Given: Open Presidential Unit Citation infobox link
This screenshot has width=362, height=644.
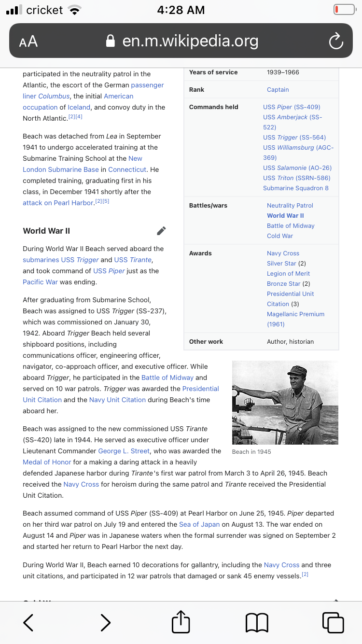Looking at the screenshot, I should pos(291,299).
